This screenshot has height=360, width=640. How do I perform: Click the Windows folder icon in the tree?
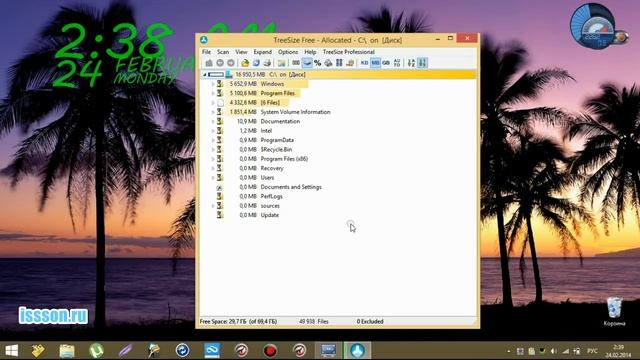click(220, 84)
